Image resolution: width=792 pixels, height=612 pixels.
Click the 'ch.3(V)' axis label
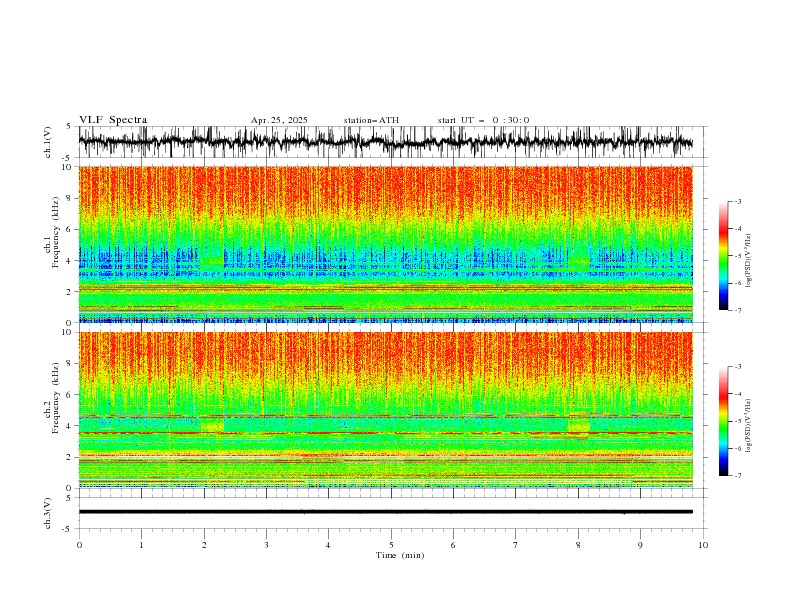(x=48, y=513)
